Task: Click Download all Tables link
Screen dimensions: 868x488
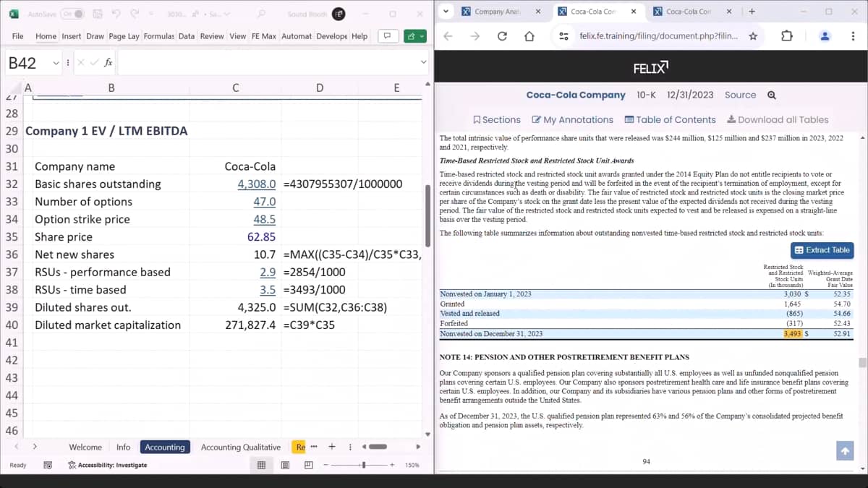Action: click(x=778, y=120)
